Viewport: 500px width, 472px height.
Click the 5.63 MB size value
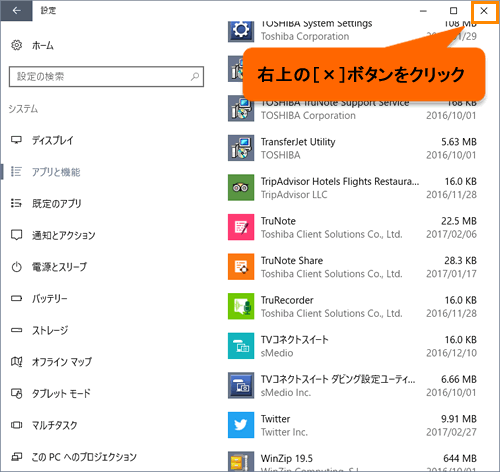click(x=459, y=142)
